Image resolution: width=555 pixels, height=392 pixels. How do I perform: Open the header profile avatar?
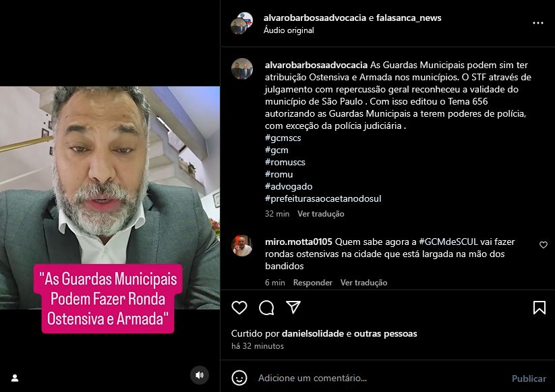241,24
